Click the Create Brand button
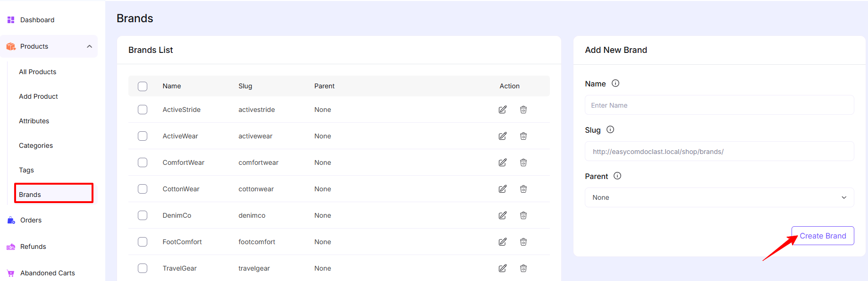 (822, 236)
